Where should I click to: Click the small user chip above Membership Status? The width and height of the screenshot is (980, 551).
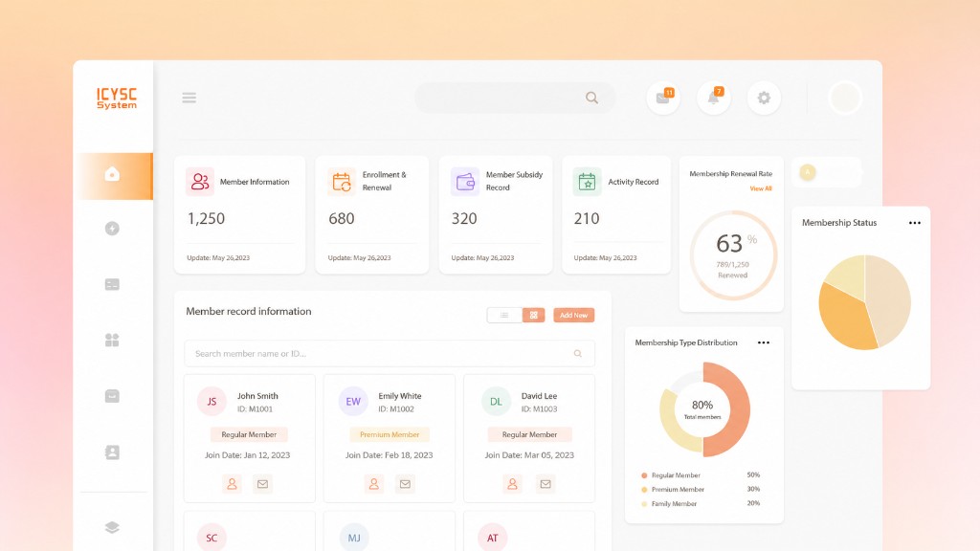pos(826,172)
